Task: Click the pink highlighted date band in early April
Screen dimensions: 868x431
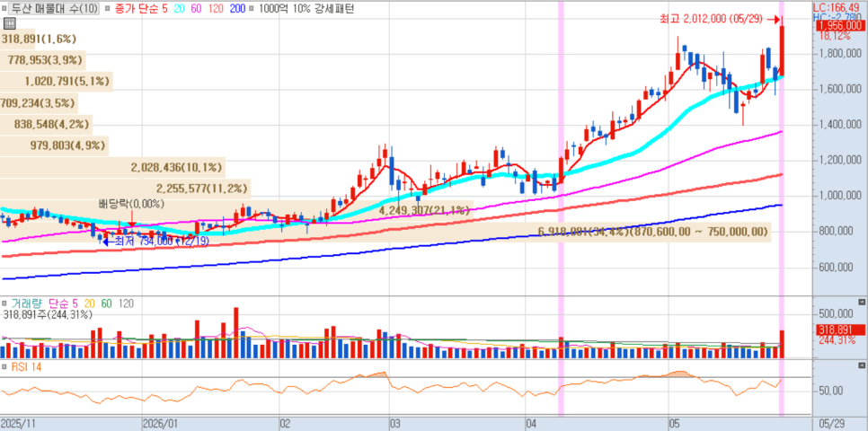Action: 561,208
